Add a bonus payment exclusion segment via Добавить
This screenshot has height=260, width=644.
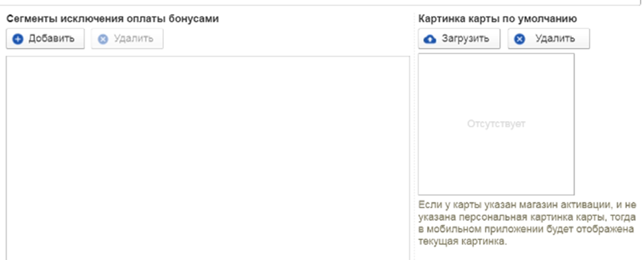tap(45, 38)
